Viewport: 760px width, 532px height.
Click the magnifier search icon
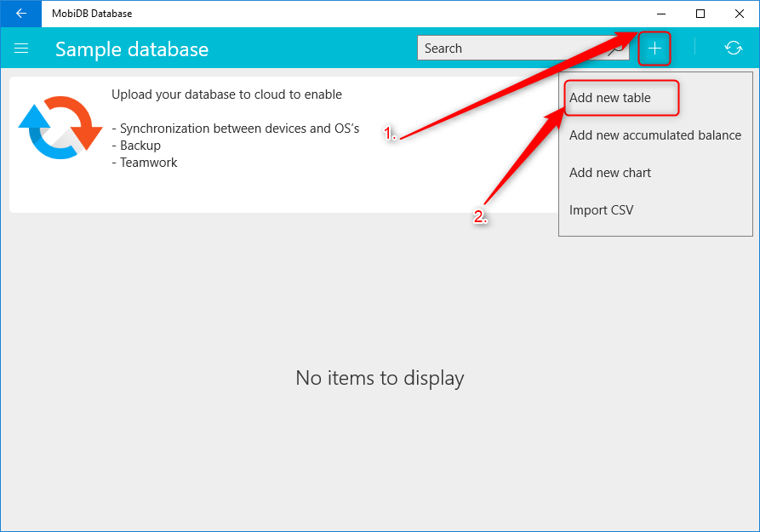tap(618, 49)
